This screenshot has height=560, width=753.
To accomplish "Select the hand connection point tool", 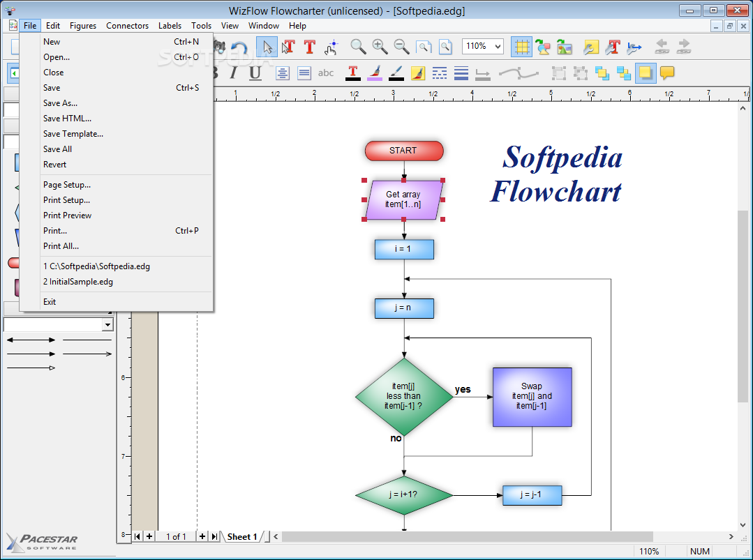I will click(331, 47).
